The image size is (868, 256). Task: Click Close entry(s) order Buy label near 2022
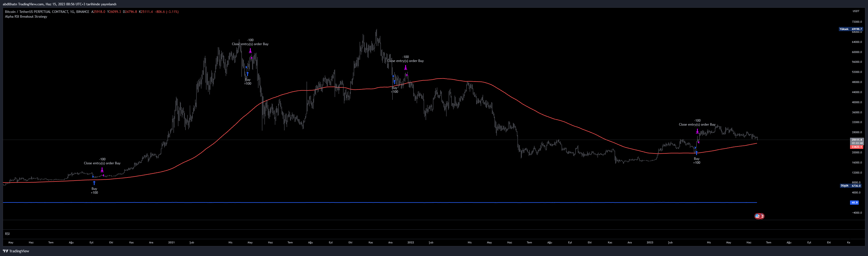(x=405, y=61)
